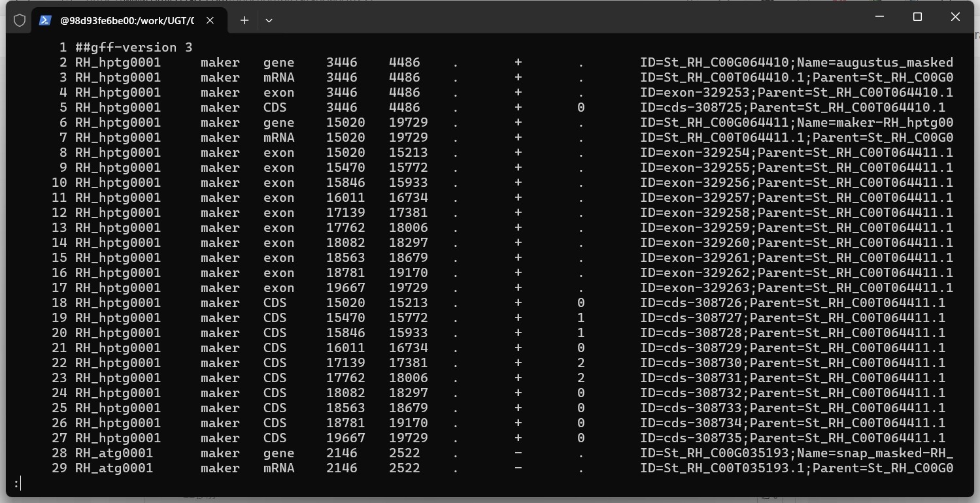The width and height of the screenshot is (980, 503).
Task: Click ID=St_RH_C00G064410 on line 2
Action: point(715,62)
